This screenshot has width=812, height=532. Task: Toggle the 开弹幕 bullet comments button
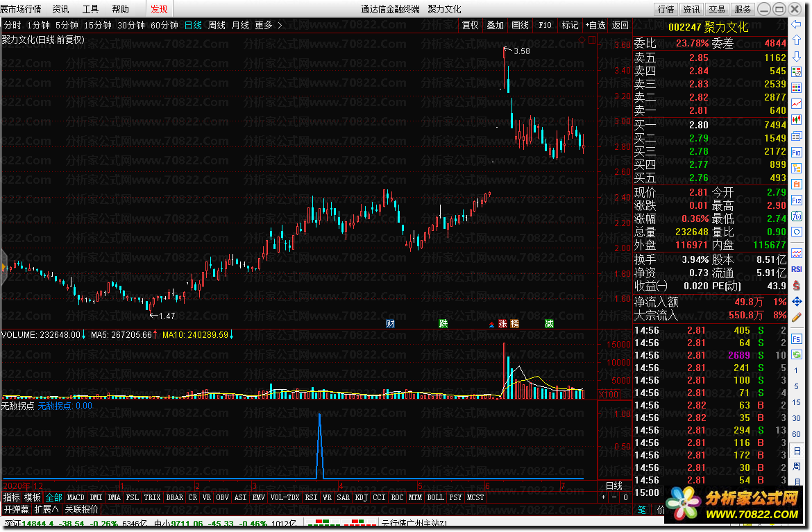coord(16,509)
